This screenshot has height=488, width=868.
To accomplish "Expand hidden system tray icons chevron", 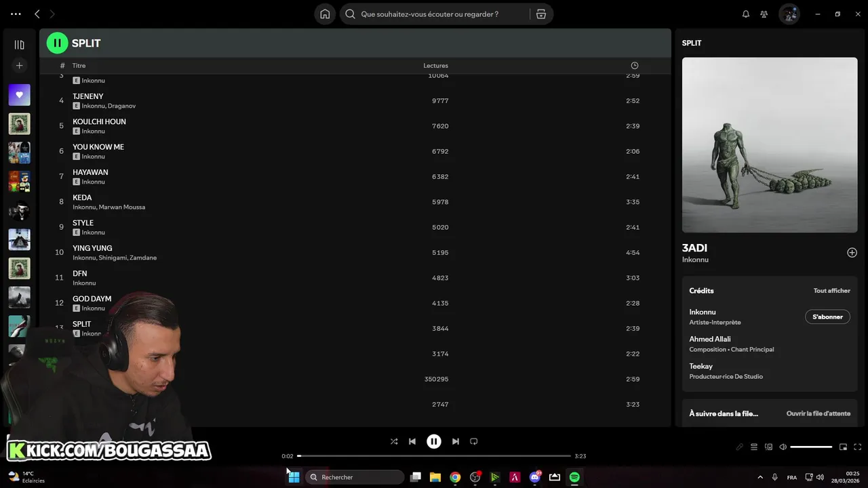I will (x=760, y=477).
